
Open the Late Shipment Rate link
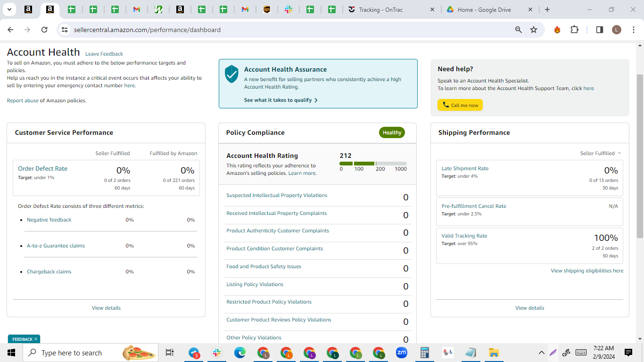[465, 168]
